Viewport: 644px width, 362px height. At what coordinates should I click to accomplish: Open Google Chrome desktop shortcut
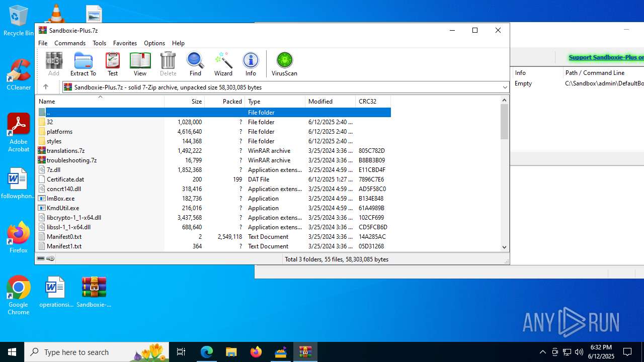19,296
